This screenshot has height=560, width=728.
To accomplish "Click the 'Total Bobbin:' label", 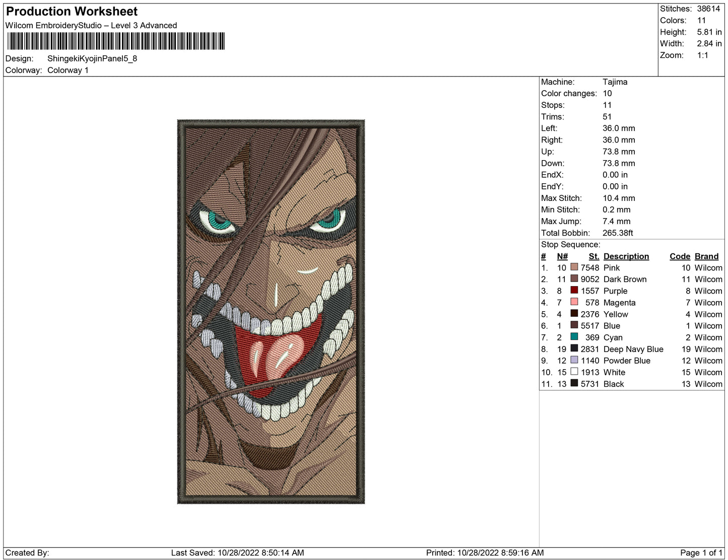I will click(565, 233).
